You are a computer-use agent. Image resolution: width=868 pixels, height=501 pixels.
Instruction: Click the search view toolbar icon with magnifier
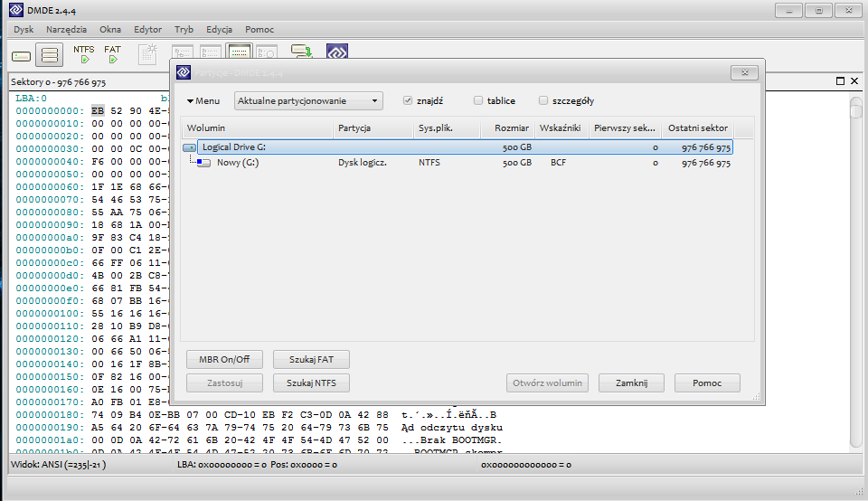pyautogui.click(x=266, y=52)
